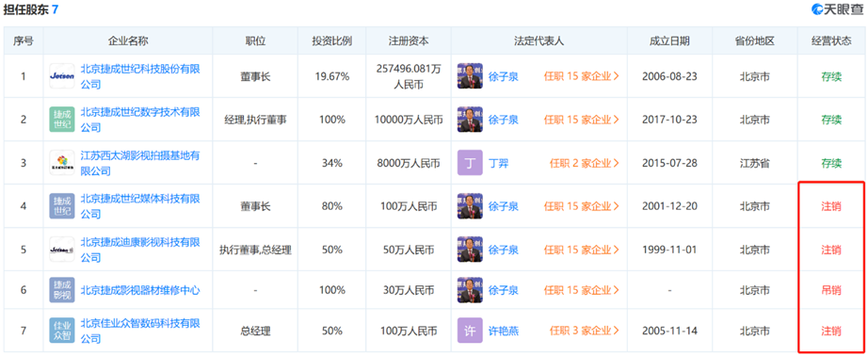Click the 担任股东 7 section heading
Screen dimensions: 868x356
pyautogui.click(x=30, y=9)
